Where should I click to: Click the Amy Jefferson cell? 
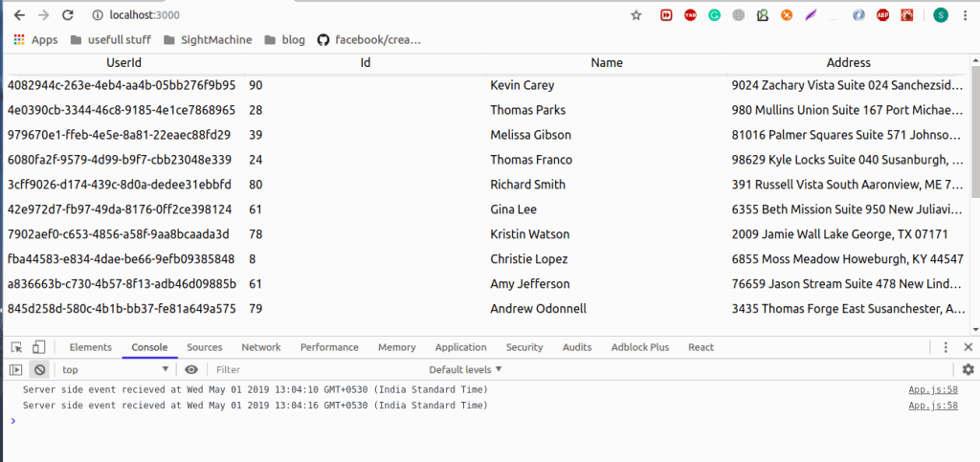[x=530, y=283]
